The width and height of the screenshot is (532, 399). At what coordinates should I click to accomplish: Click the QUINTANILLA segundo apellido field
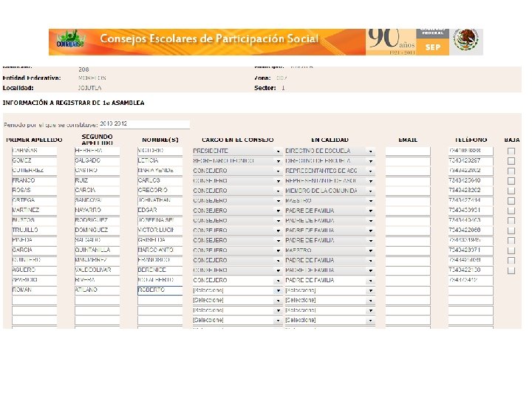[97, 250]
